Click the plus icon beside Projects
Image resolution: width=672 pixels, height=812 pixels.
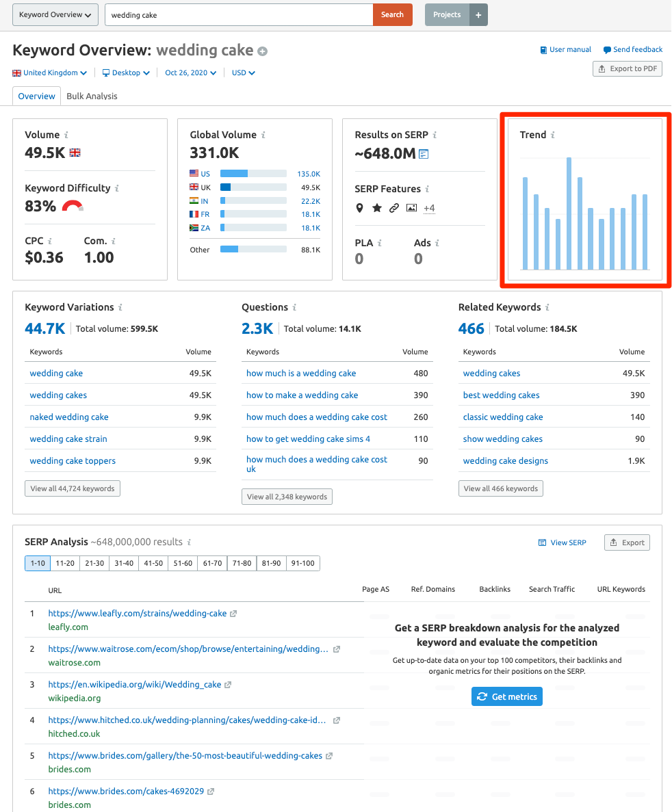[477, 14]
